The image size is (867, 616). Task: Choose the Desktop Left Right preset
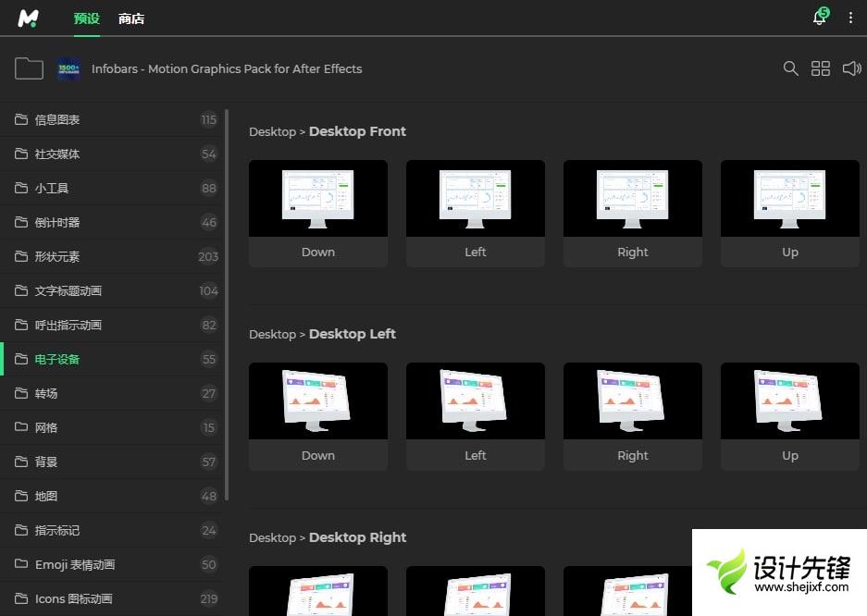pos(633,401)
